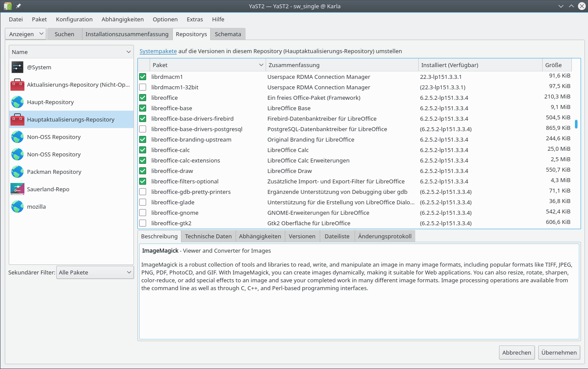The width and height of the screenshot is (588, 369).
Task: Switch to the Schemata tab
Action: pyautogui.click(x=228, y=34)
